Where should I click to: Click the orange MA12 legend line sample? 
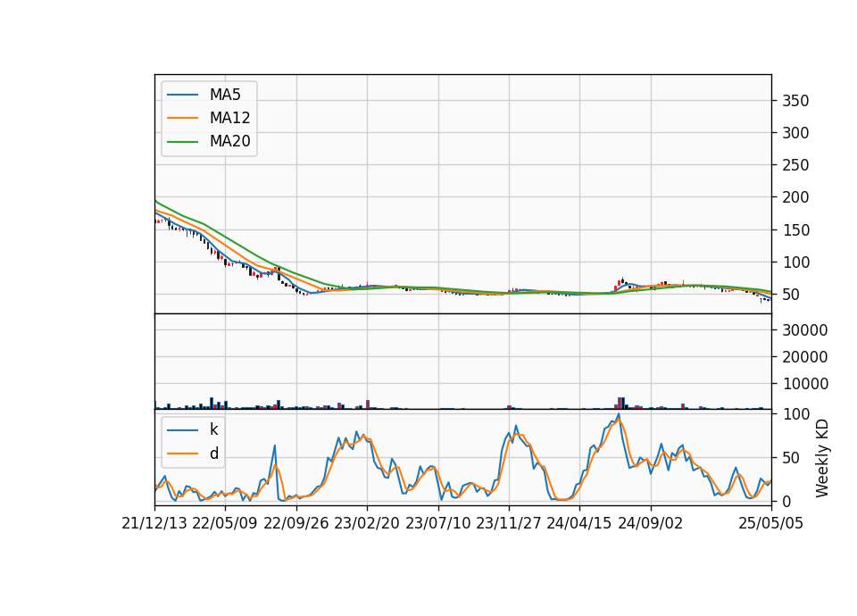pyautogui.click(x=182, y=118)
